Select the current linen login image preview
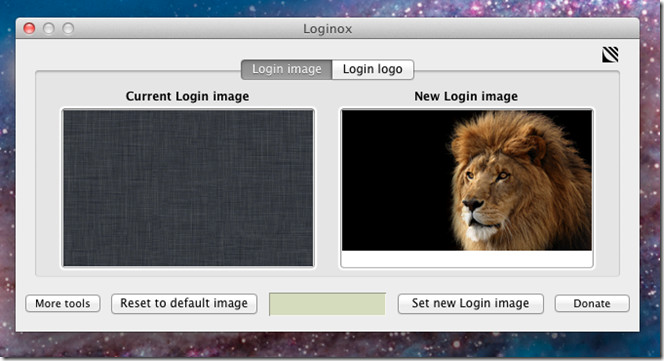 pos(188,188)
